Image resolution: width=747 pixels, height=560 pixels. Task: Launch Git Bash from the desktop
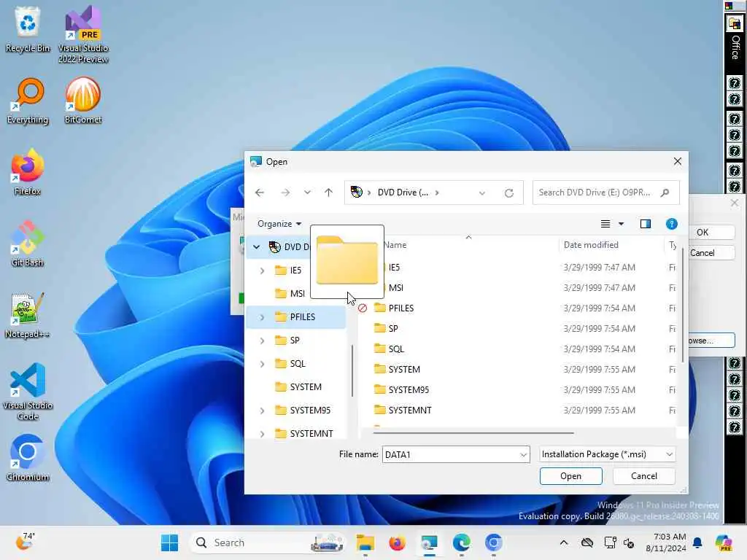(27, 244)
